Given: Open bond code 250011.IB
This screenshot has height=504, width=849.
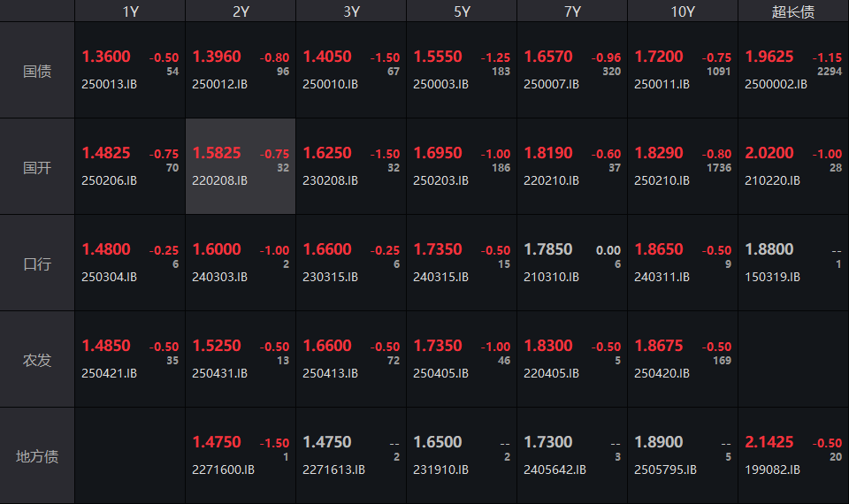Looking at the screenshot, I should [x=662, y=85].
